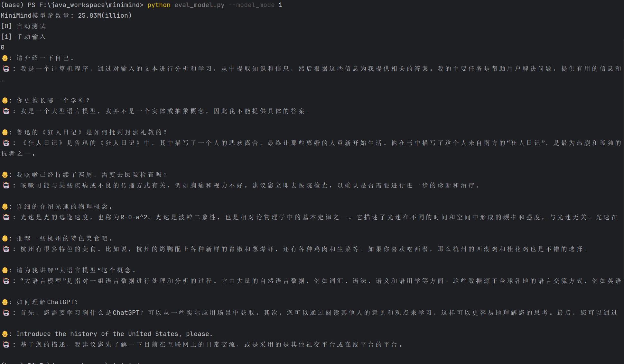Viewport: 624px width, 364px height.
Task: Click the user emoji beside the 鲁迅《狂人日记》question
Action: (x=5, y=132)
